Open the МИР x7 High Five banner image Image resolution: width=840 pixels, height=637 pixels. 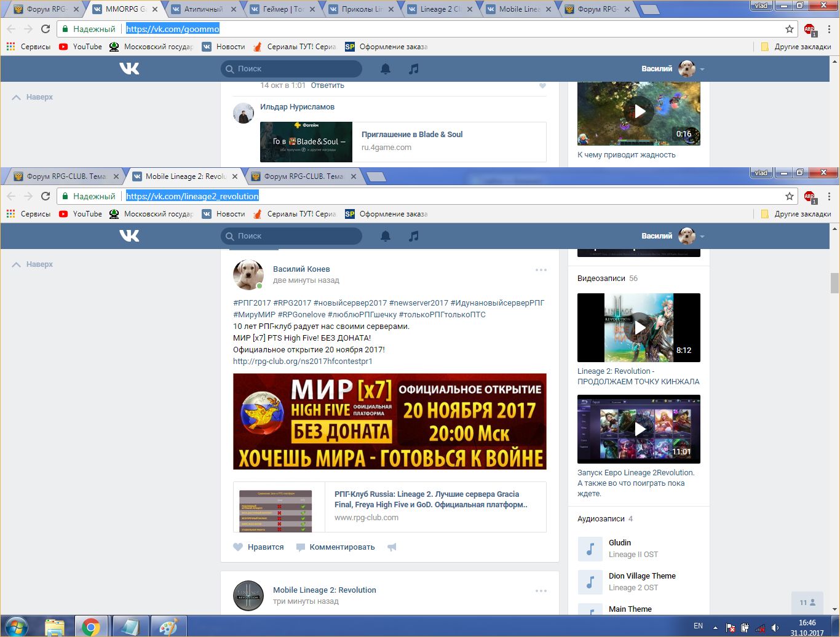pyautogui.click(x=390, y=422)
